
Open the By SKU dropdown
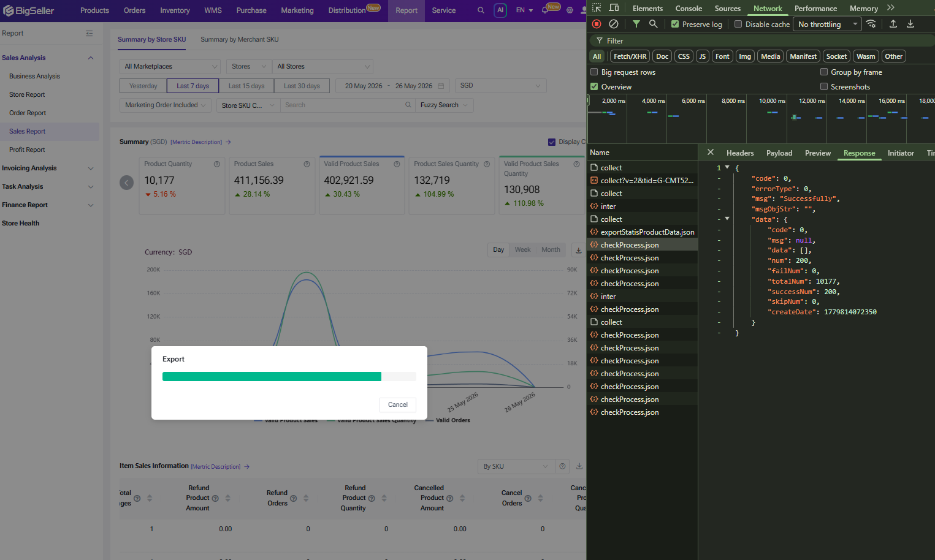(x=516, y=466)
